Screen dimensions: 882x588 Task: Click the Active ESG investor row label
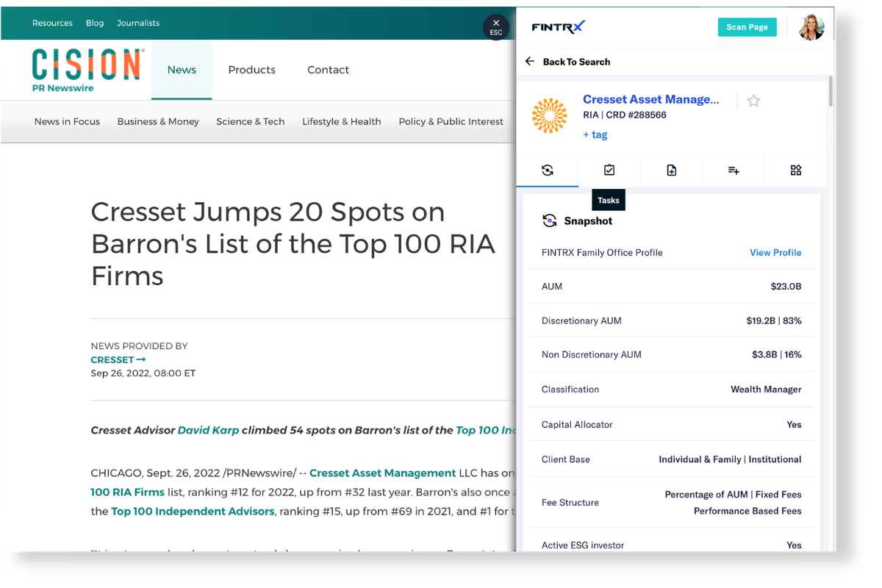pos(583,545)
